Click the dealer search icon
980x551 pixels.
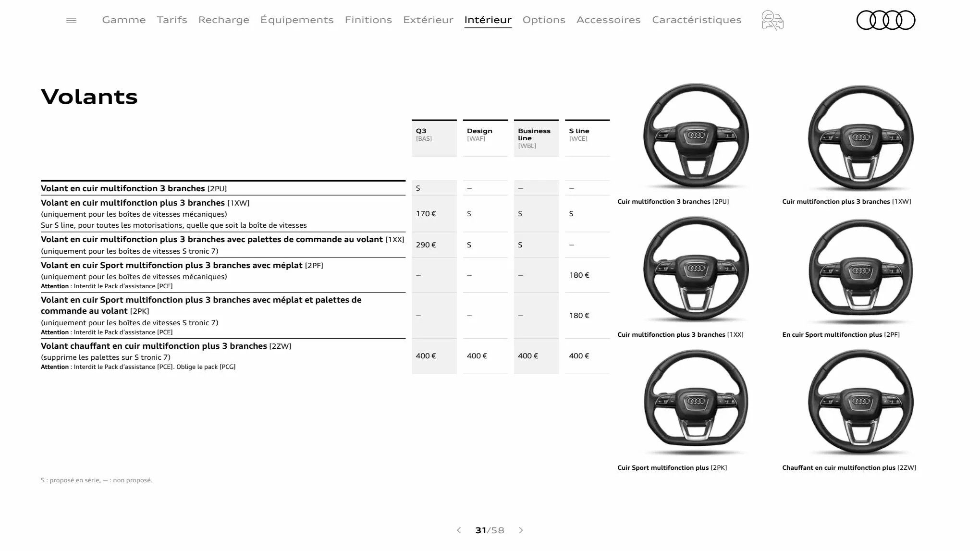click(772, 20)
